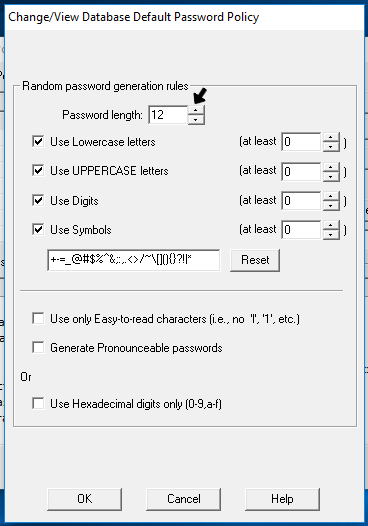Increase password length with up spinner arrow
The width and height of the screenshot is (368, 526).
[x=196, y=110]
